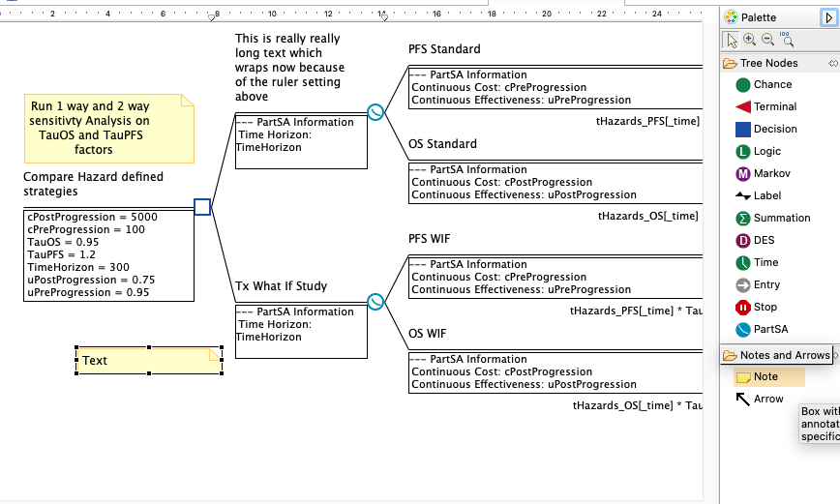Click the blue Decision node square

tap(202, 207)
